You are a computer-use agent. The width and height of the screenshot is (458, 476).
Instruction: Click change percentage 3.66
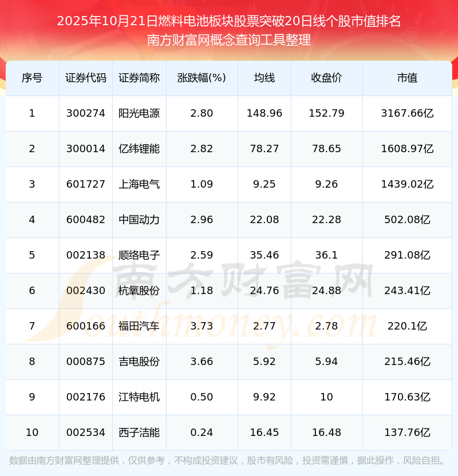[x=202, y=362]
